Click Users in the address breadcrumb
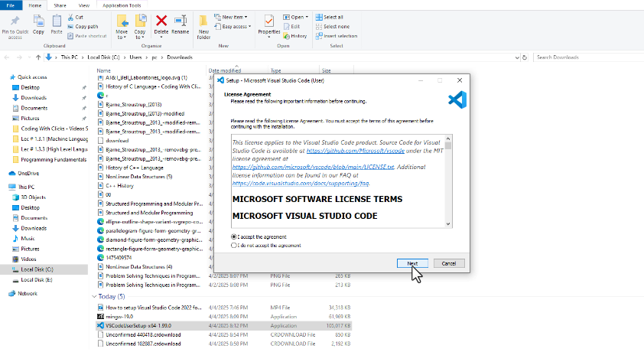644x352 pixels. [135, 57]
